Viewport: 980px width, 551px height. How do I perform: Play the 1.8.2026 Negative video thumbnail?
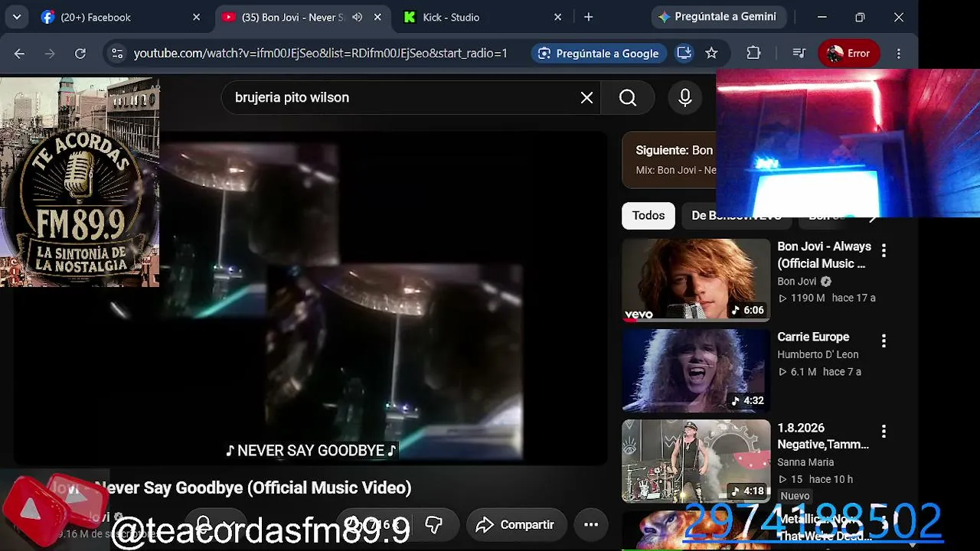(x=696, y=461)
